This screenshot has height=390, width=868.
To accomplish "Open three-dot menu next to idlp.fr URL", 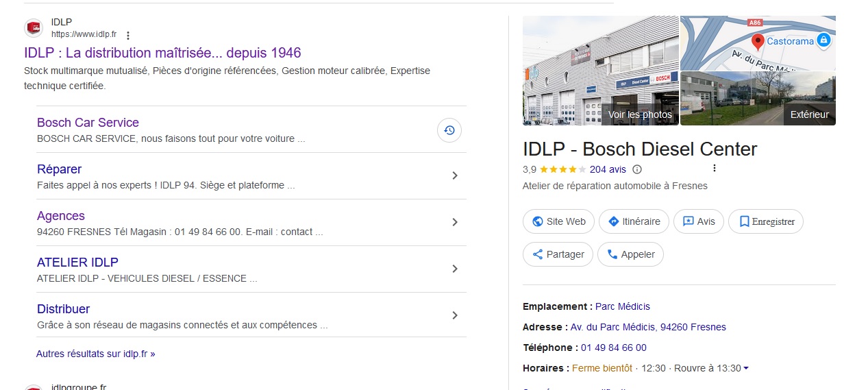I will click(x=128, y=35).
